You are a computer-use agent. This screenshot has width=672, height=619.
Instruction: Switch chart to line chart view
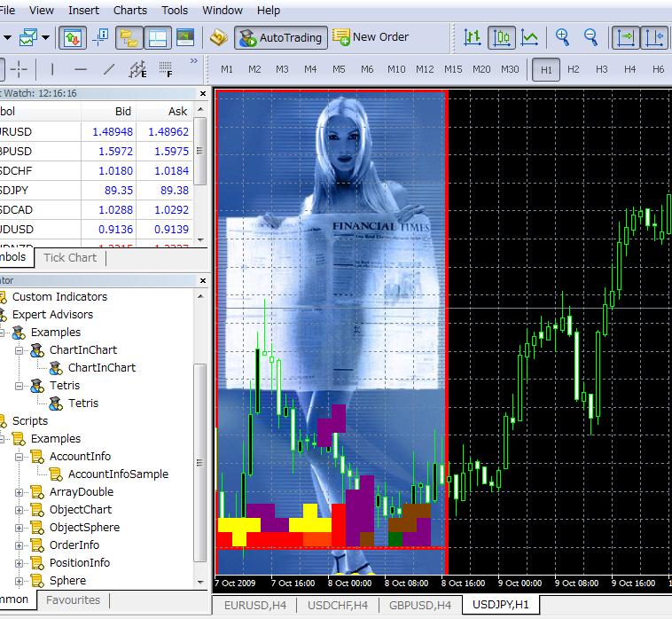point(530,38)
